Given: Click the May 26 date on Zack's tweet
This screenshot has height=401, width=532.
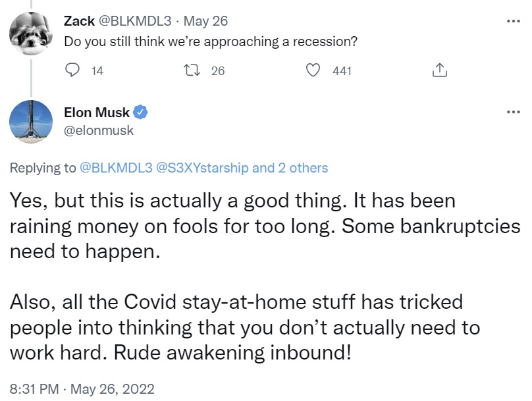Looking at the screenshot, I should click(x=205, y=21).
